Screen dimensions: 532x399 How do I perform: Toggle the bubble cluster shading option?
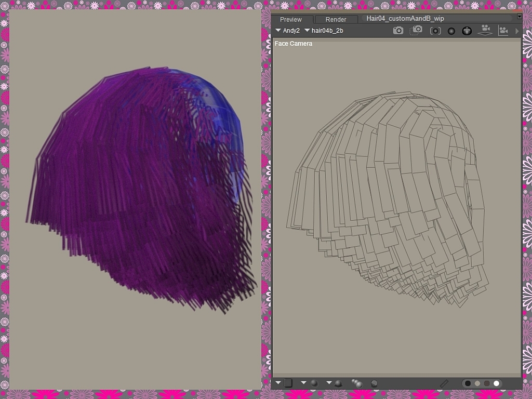(x=358, y=383)
